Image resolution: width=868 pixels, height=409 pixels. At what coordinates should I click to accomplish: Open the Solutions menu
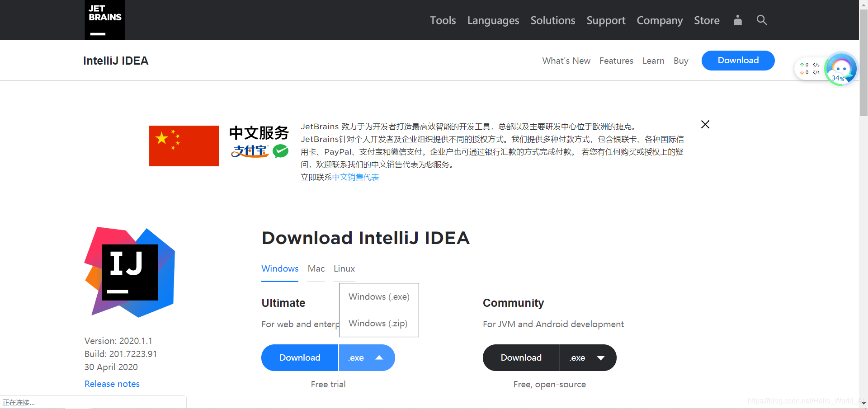click(x=553, y=20)
